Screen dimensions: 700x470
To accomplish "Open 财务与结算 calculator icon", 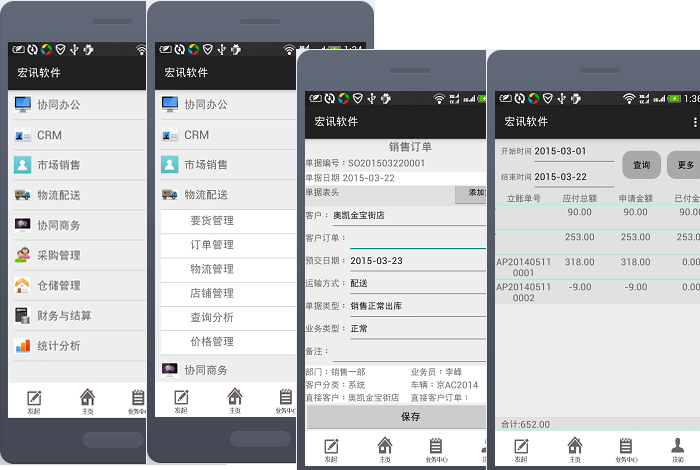I will 23,315.
